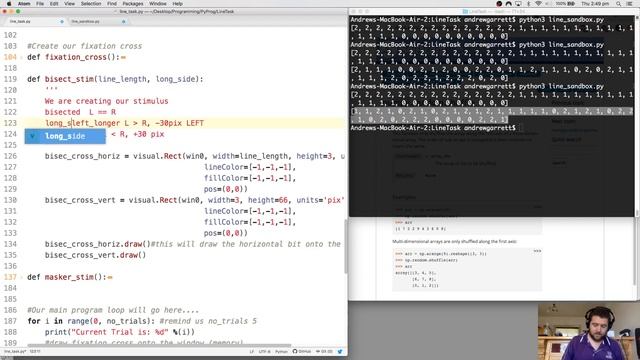
Task: Open the Edit menu
Action: click(x=54, y=4)
